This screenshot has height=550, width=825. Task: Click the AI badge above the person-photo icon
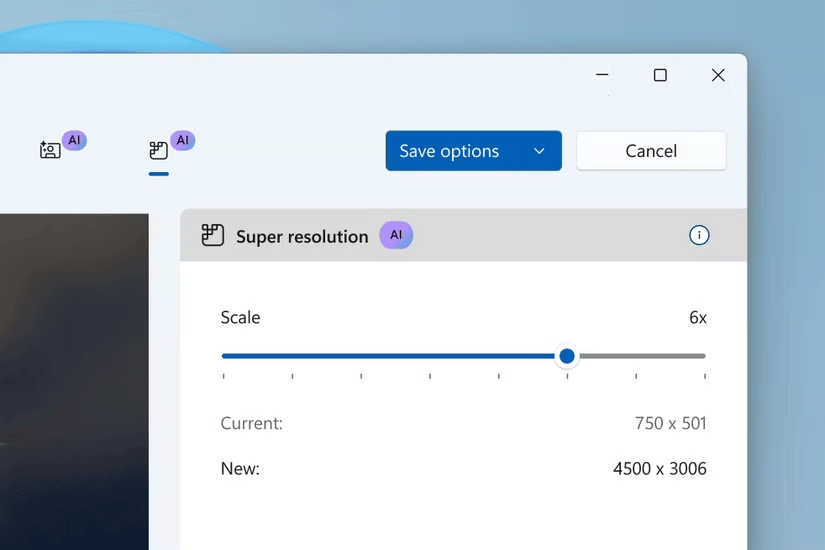[x=74, y=140]
